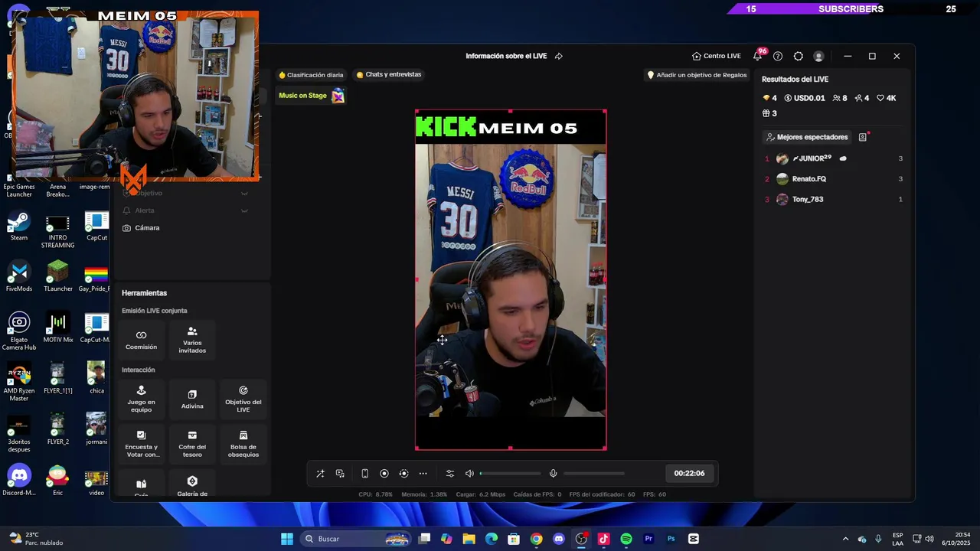Click Music on Stage banner
Viewport: 980px width, 551px height.
click(x=311, y=96)
